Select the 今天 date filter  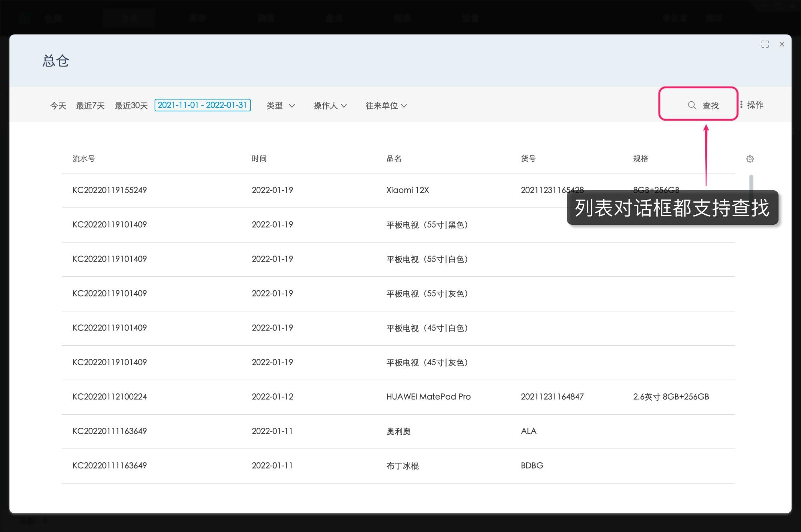click(x=58, y=106)
